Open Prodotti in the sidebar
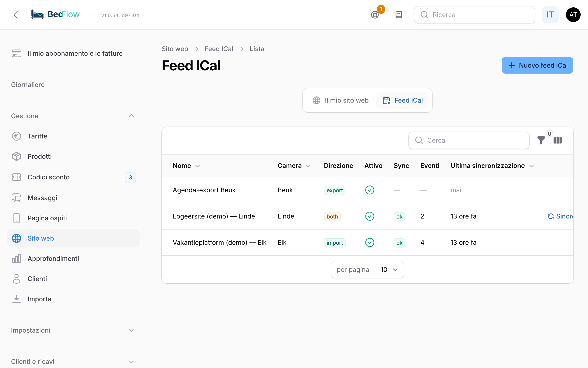Screen dimensions: 588x368 pos(73,156)
